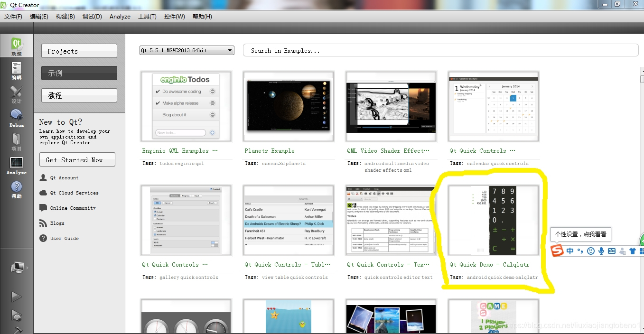This screenshot has width=644, height=334.
Task: Open the Qt Cloud Services link
Action: [x=75, y=193]
